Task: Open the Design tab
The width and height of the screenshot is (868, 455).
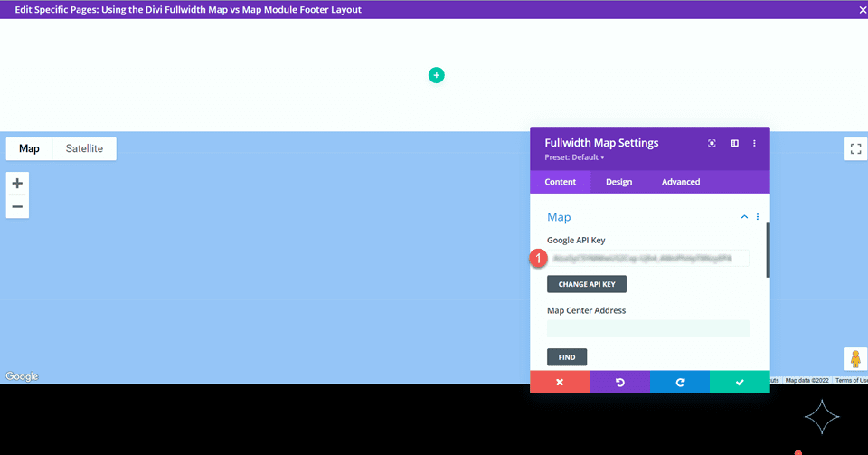Action: click(x=618, y=182)
